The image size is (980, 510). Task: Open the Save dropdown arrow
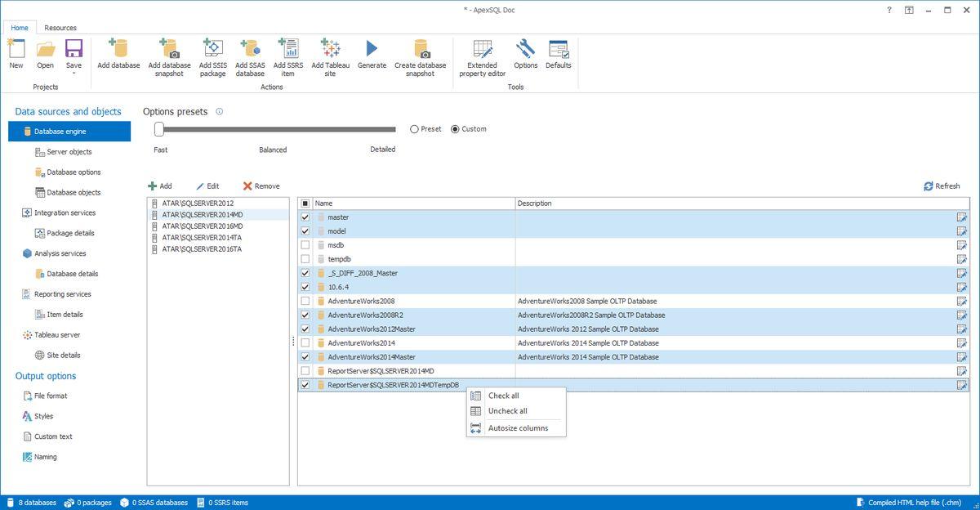[73, 73]
